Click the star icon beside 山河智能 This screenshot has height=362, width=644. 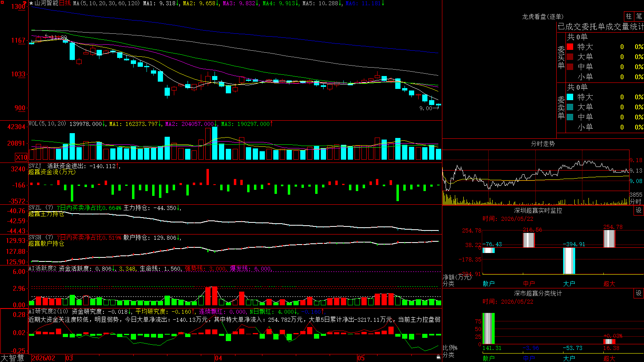[x=31, y=3]
